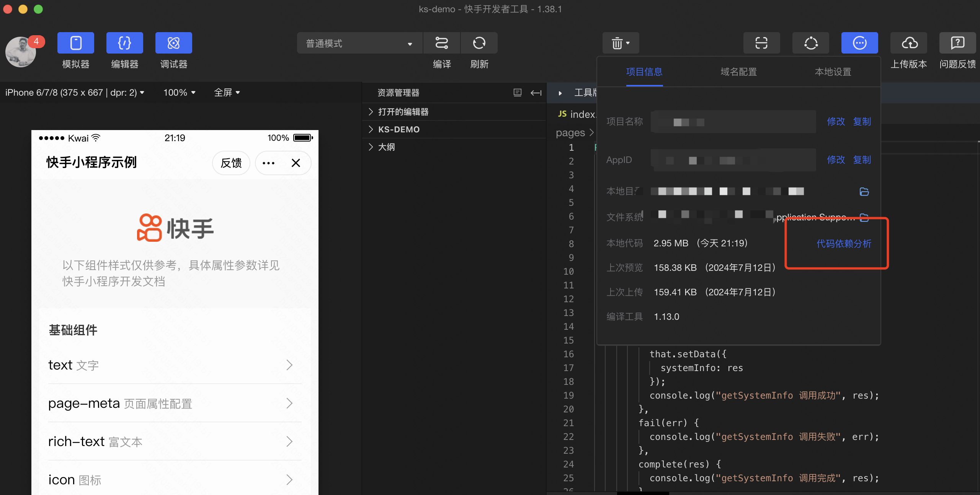Click the user avatar with badge

point(21,52)
